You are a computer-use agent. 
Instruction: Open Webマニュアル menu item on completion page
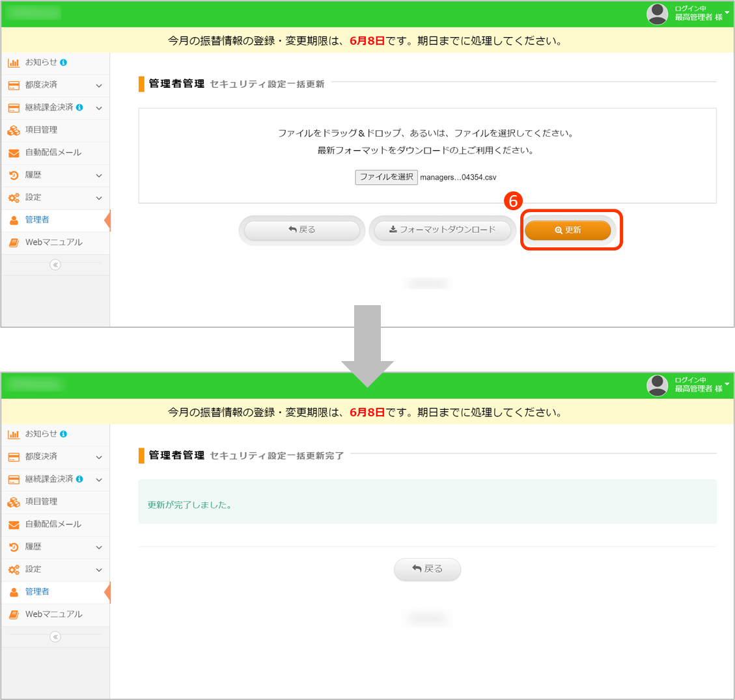pos(53,614)
